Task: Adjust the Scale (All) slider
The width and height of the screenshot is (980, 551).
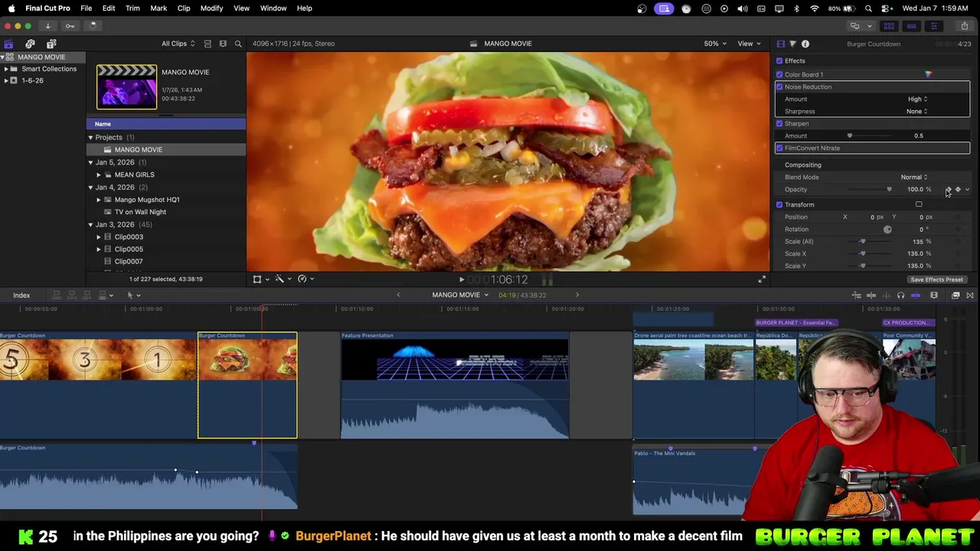Action: pos(864,242)
